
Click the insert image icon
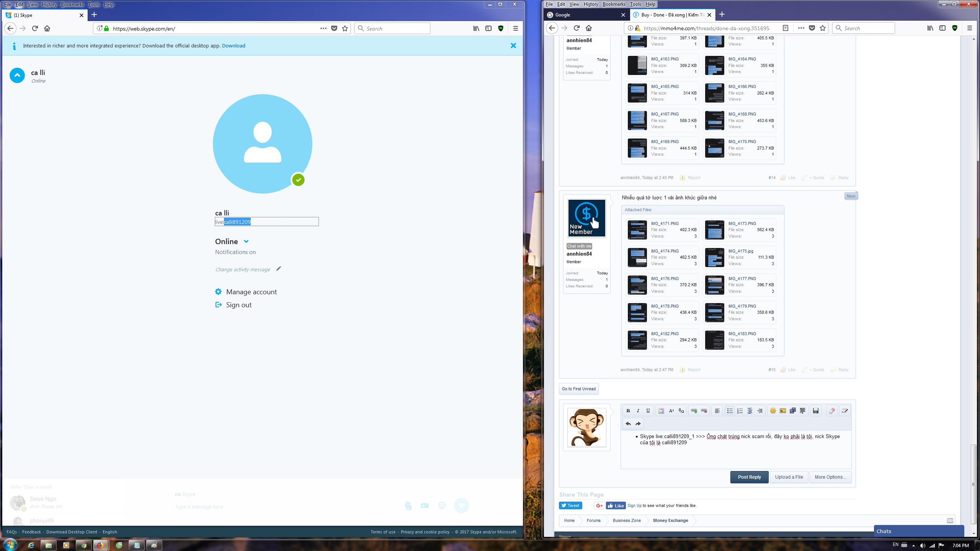coord(783,411)
